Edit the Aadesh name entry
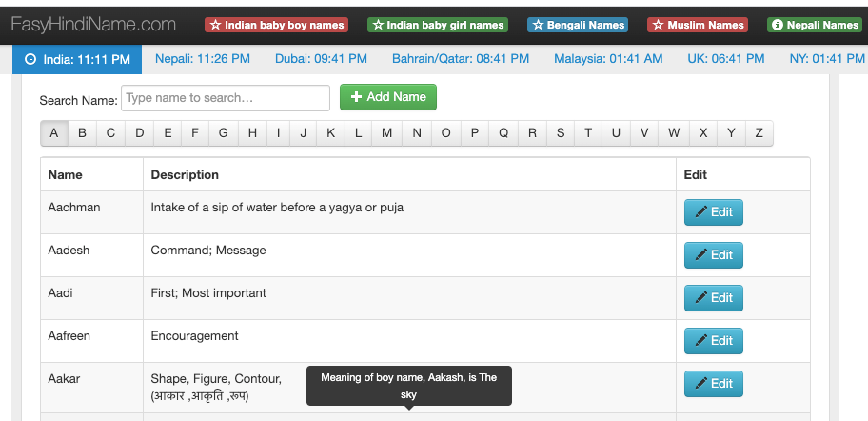This screenshot has height=421, width=868. [x=714, y=255]
